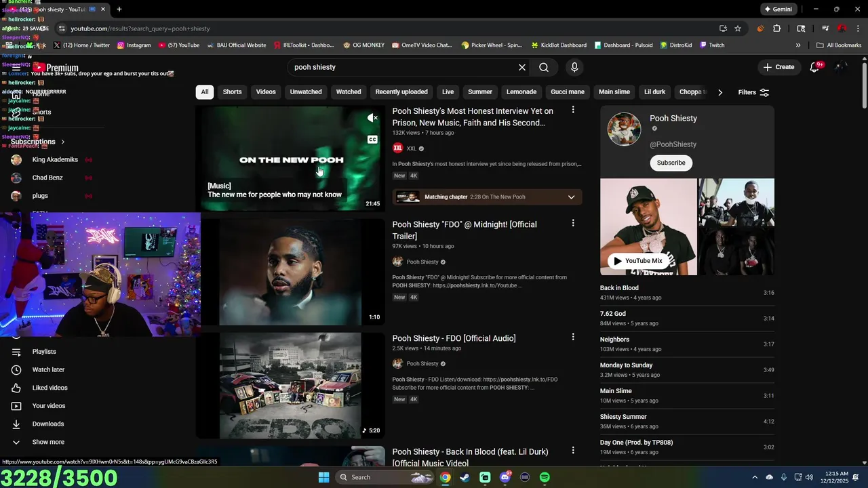868x488 pixels.
Task: Open the three-dot menu for FDO Official Trailer
Action: 573,223
